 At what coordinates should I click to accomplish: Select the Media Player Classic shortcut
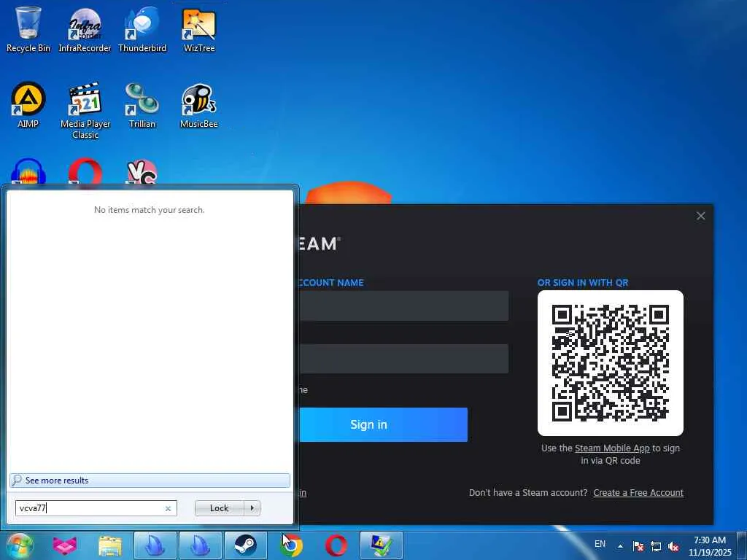coord(85,111)
